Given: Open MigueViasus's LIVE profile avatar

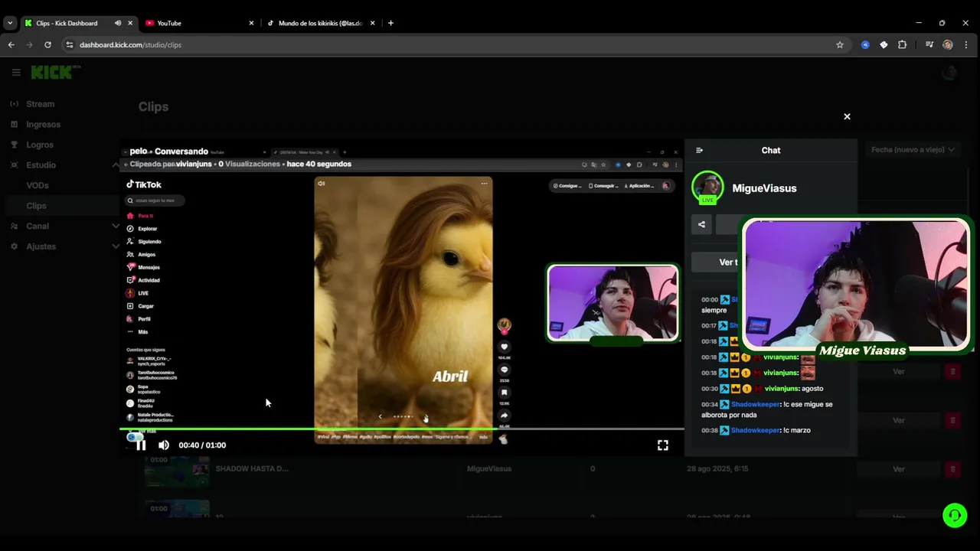Looking at the screenshot, I should tap(707, 187).
